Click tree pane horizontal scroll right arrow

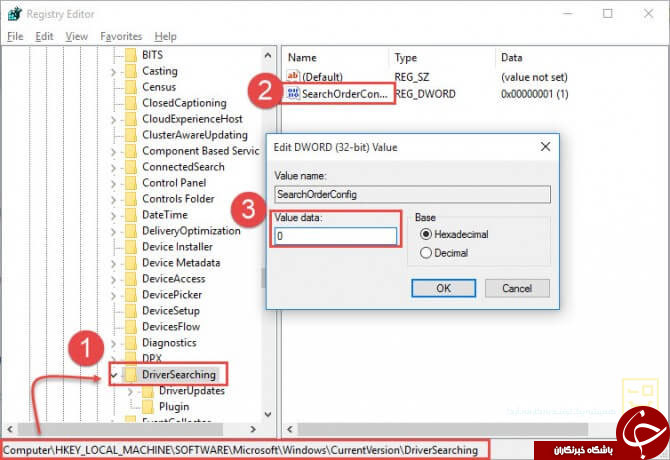point(253,429)
